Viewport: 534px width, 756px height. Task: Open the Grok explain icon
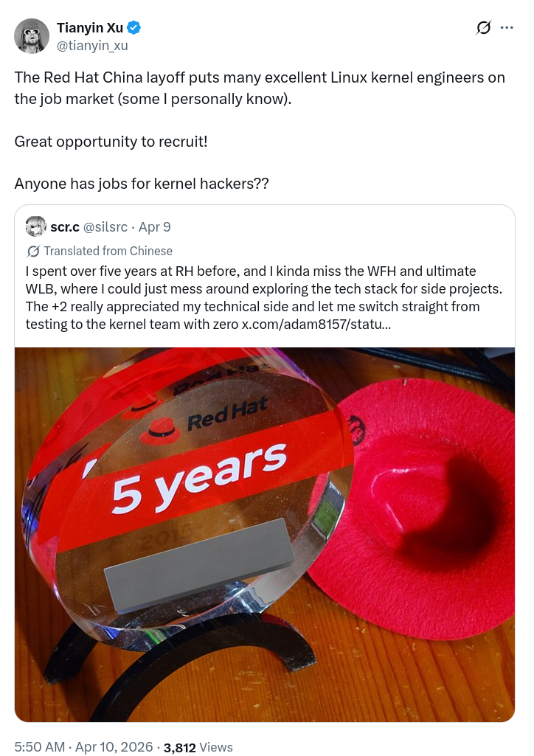coord(483,28)
